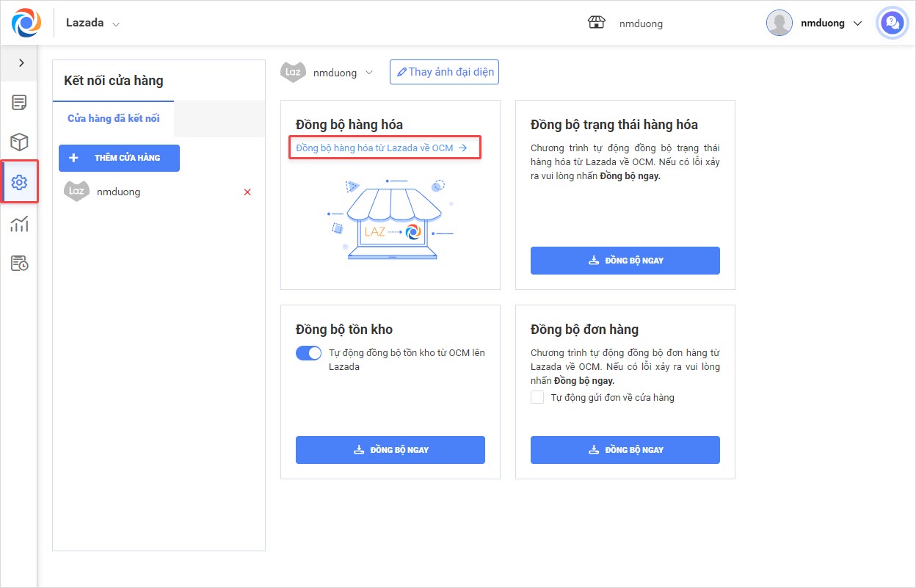Select nmduong store in connected list
The height and width of the screenshot is (588, 916).
(117, 192)
